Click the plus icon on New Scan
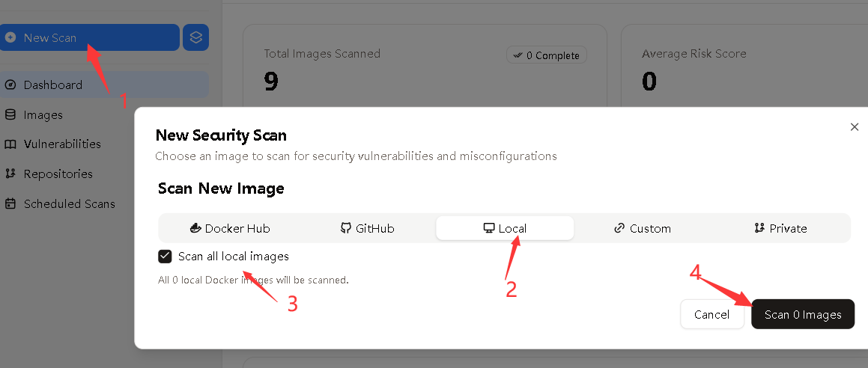The width and height of the screenshot is (868, 368). (10, 37)
